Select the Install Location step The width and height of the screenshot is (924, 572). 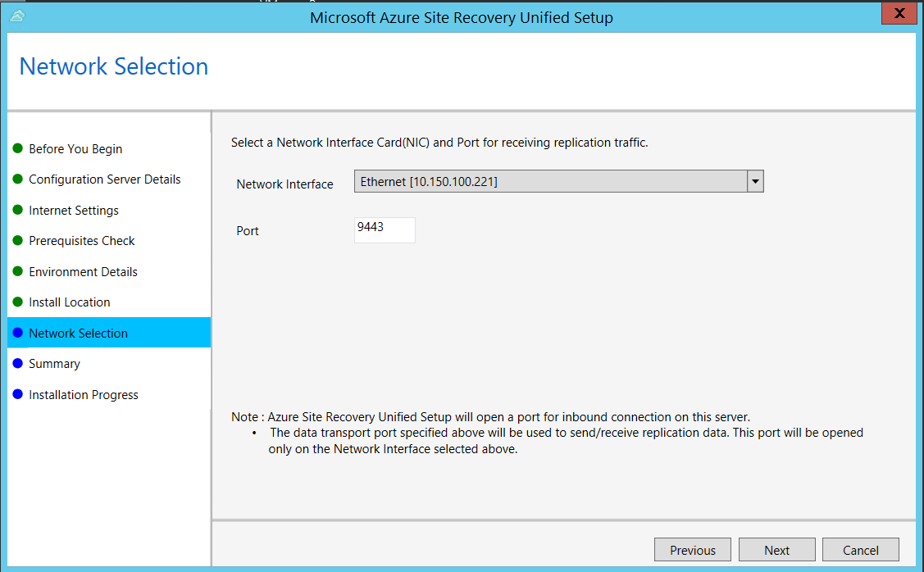click(70, 302)
